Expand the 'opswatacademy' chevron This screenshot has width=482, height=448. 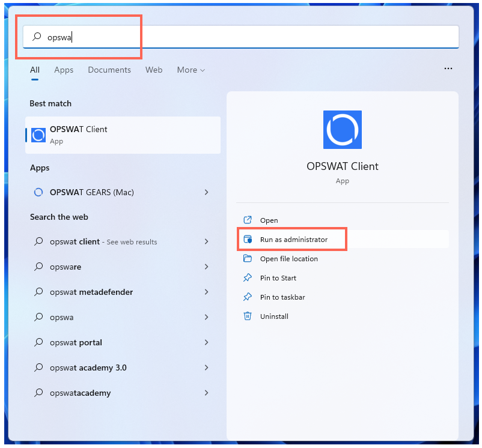pyautogui.click(x=206, y=393)
